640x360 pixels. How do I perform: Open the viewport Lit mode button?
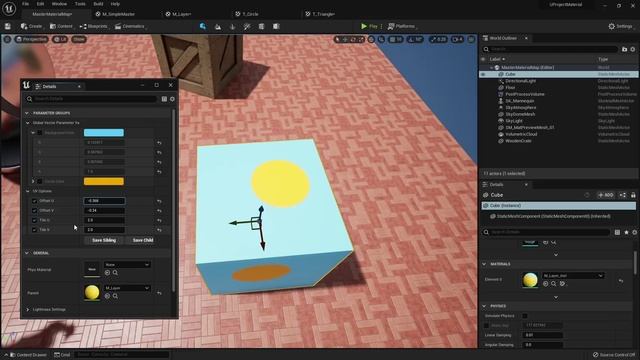tap(60, 39)
